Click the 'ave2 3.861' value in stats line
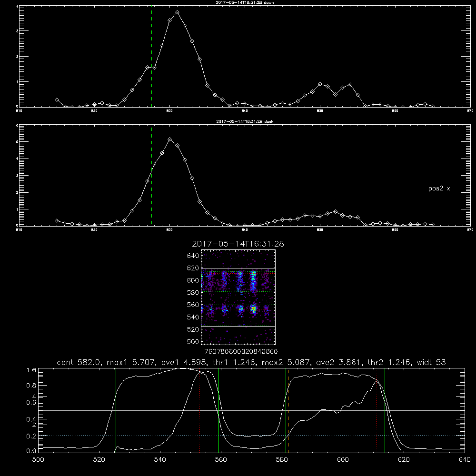 point(339,362)
